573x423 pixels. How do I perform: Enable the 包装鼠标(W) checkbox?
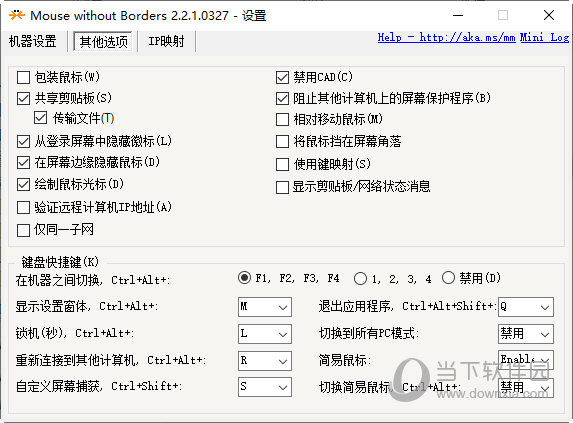tap(23, 77)
